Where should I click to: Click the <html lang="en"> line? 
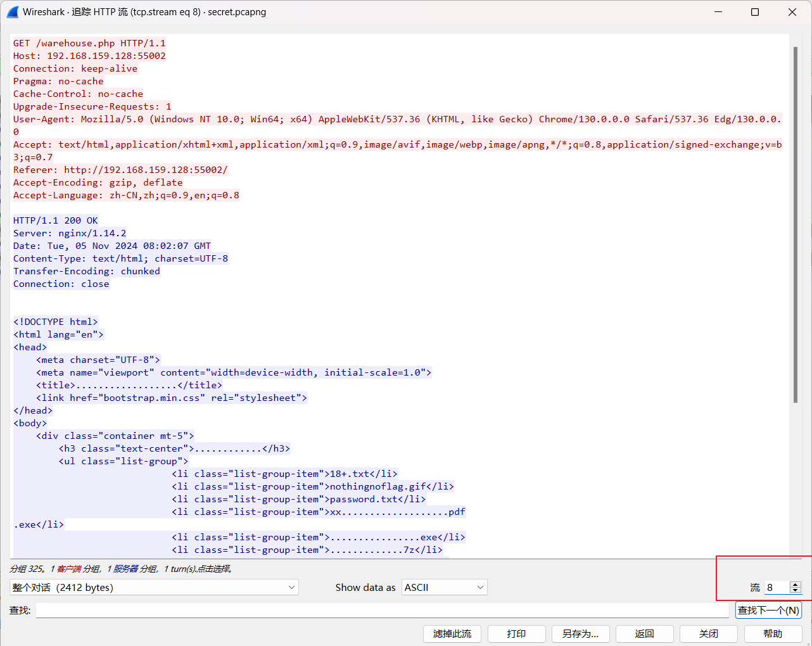pyautogui.click(x=58, y=334)
